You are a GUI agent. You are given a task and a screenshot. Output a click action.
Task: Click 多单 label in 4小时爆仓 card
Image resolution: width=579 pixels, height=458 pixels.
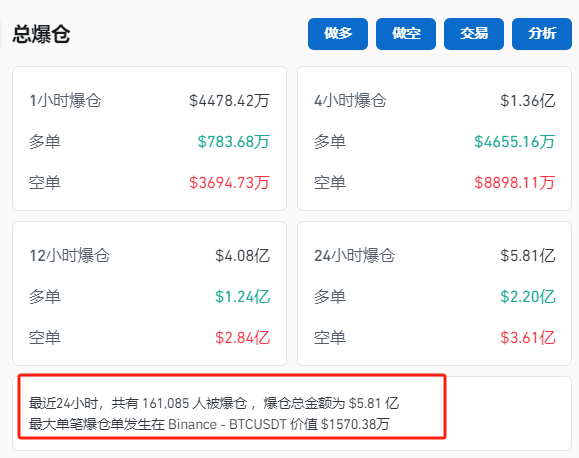(330, 142)
